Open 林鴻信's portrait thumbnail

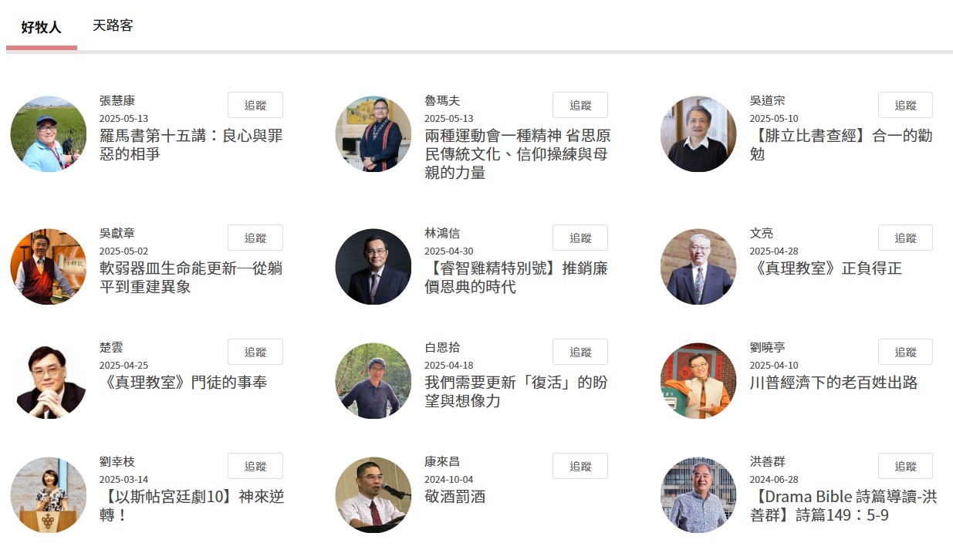pyautogui.click(x=373, y=267)
